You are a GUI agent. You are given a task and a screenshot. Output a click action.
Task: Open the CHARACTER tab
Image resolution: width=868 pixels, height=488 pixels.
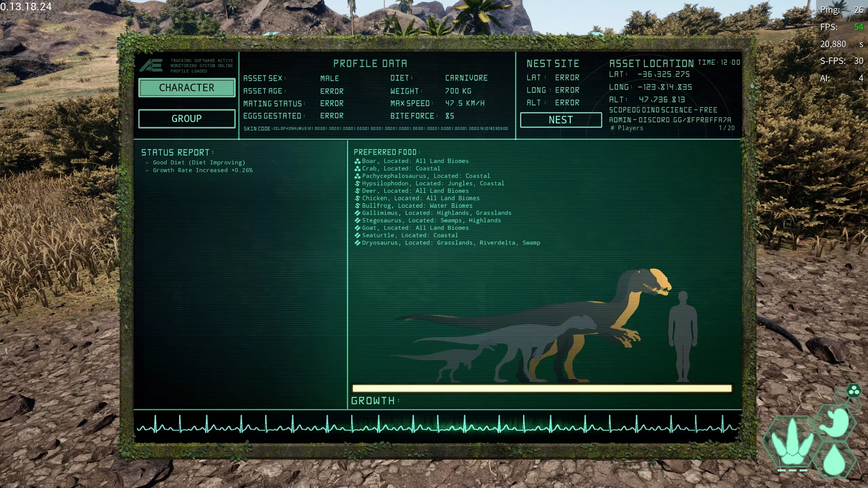(x=187, y=88)
